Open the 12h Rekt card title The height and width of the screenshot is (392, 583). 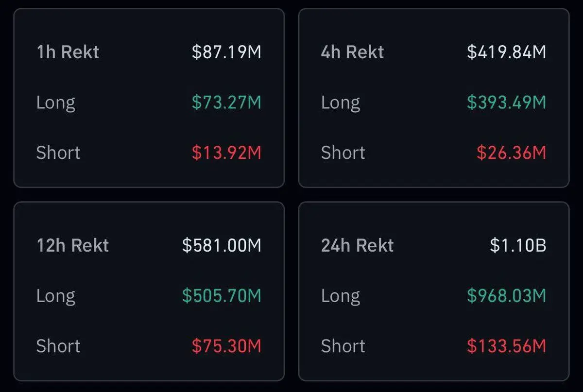(x=72, y=245)
